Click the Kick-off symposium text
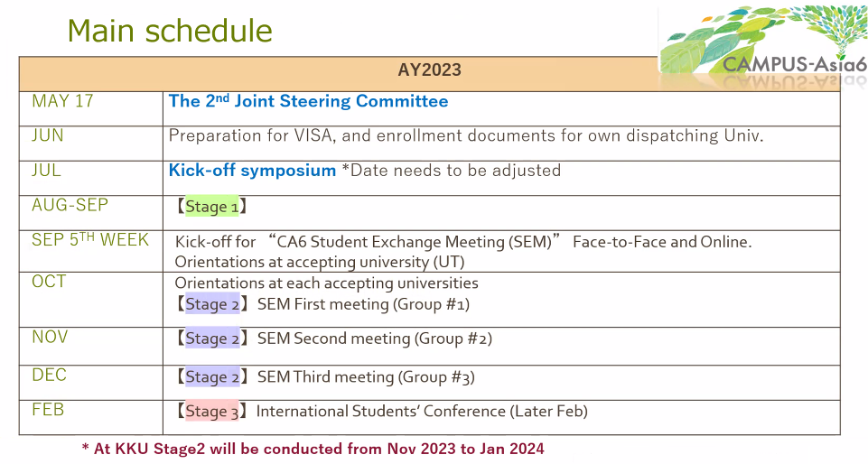Image resolution: width=868 pixels, height=464 pixels. pos(252,171)
